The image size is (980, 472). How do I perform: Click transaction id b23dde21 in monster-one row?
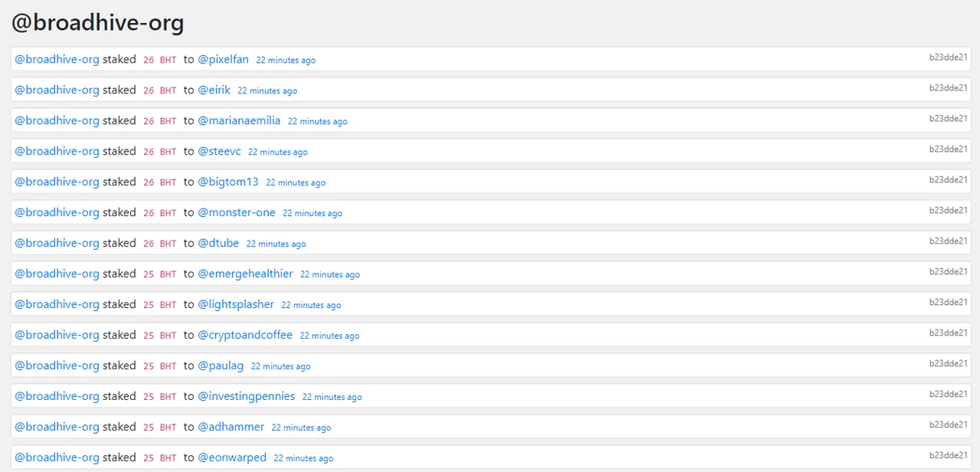(949, 210)
